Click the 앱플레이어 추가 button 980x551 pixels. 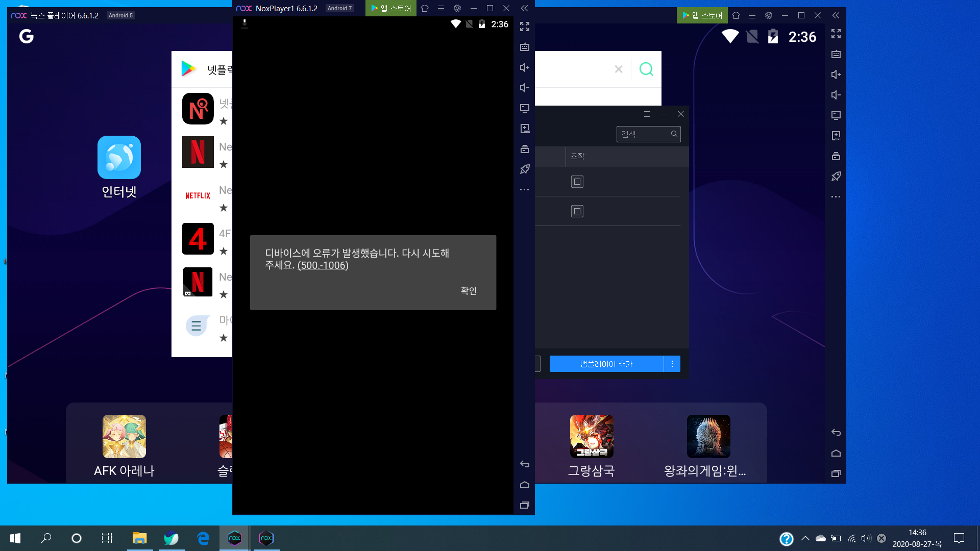606,364
